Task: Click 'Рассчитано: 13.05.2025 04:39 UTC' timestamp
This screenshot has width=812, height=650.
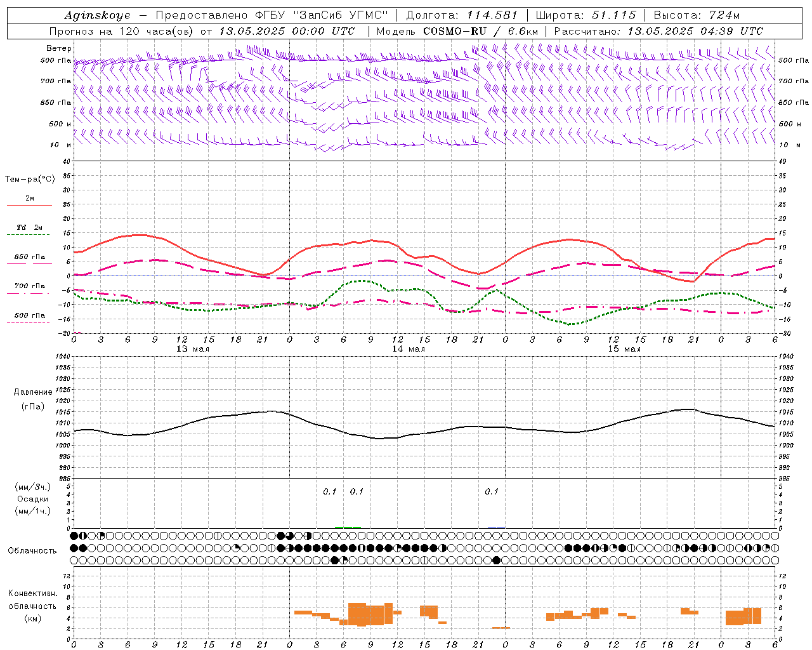Action: [x=658, y=31]
